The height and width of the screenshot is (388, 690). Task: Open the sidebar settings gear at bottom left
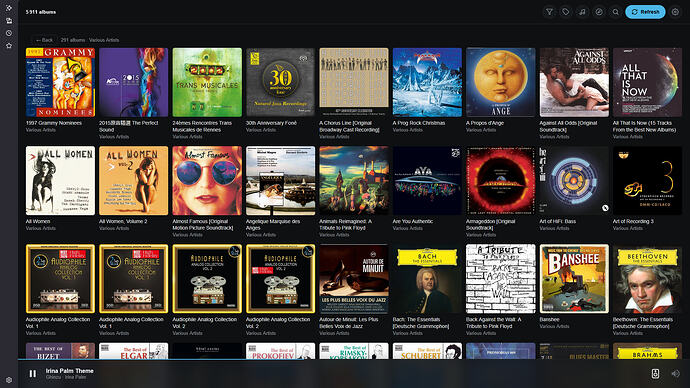tap(9, 380)
